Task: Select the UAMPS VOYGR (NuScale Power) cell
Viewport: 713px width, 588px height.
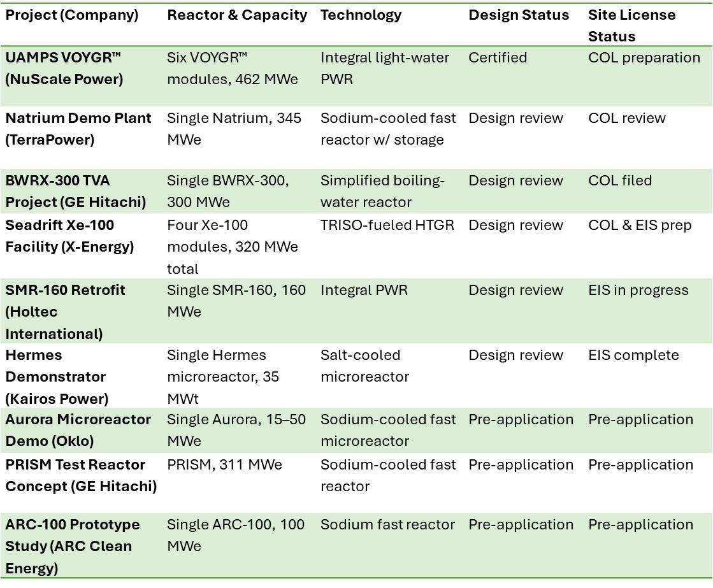Action: 64,68
